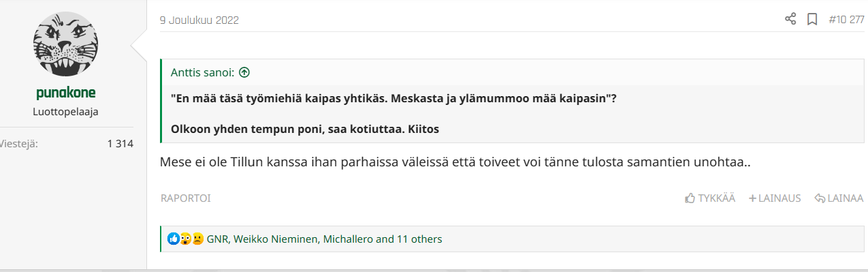The height and width of the screenshot is (272, 868).
Task: Jump to quoted post via up-arrow icon
Action: coord(244,72)
